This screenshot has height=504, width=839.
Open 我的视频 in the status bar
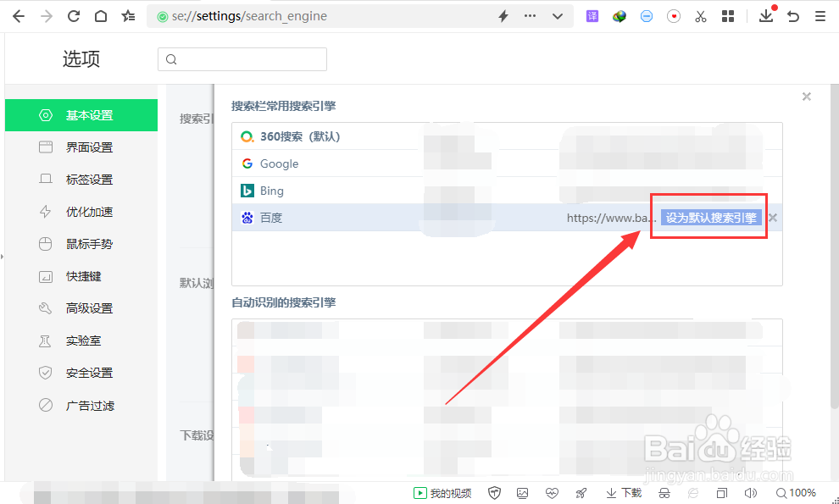[x=442, y=493]
